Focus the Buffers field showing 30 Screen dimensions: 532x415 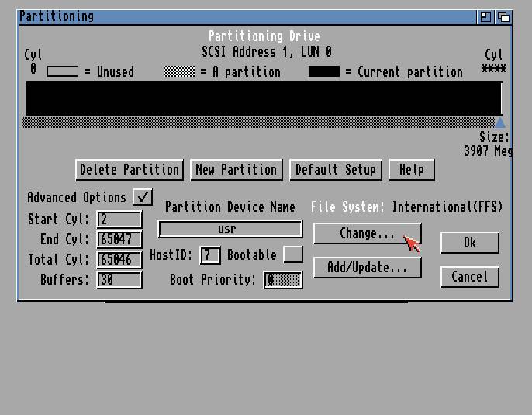tap(119, 279)
